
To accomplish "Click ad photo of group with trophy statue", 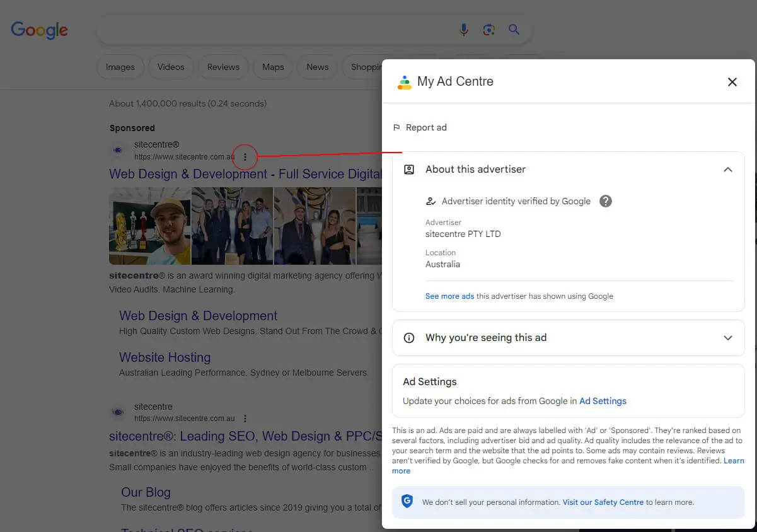I will pyautogui.click(x=233, y=226).
